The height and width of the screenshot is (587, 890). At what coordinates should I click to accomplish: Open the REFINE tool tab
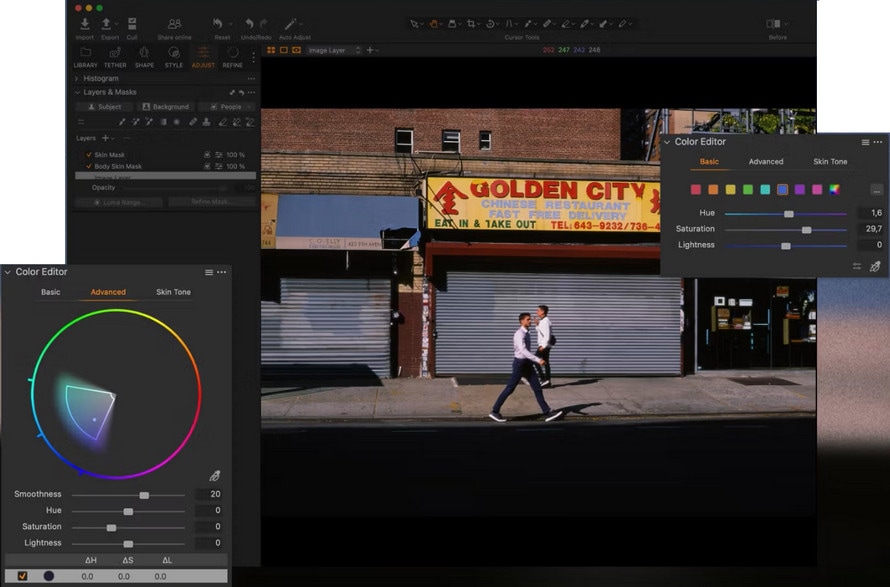233,57
